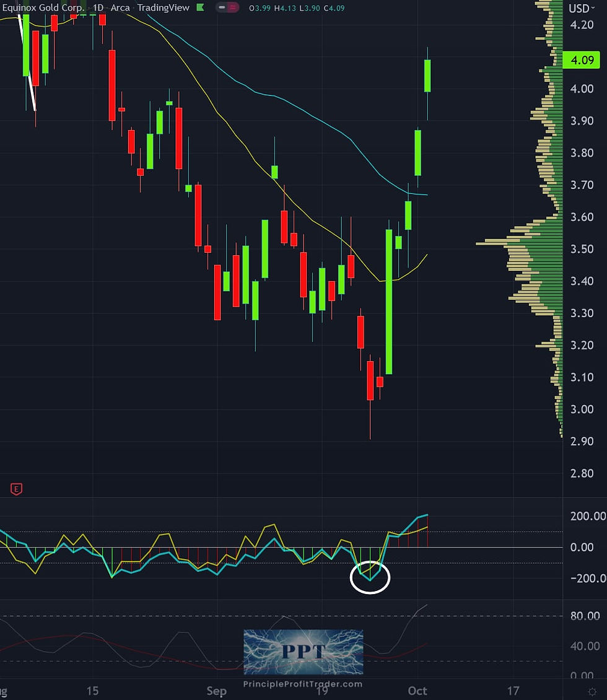Click the close value C4.09
The width and height of the screenshot is (607, 700).
[334, 8]
